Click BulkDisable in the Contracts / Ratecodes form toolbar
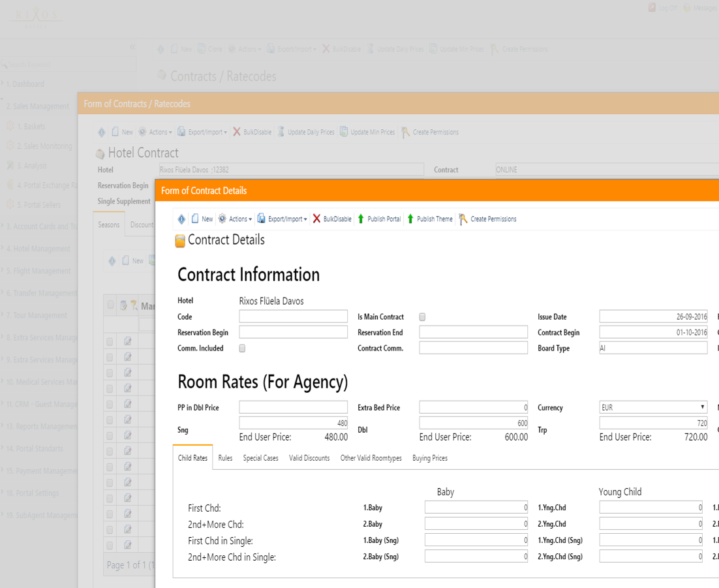Image resolution: width=719 pixels, height=588 pixels. [x=252, y=132]
